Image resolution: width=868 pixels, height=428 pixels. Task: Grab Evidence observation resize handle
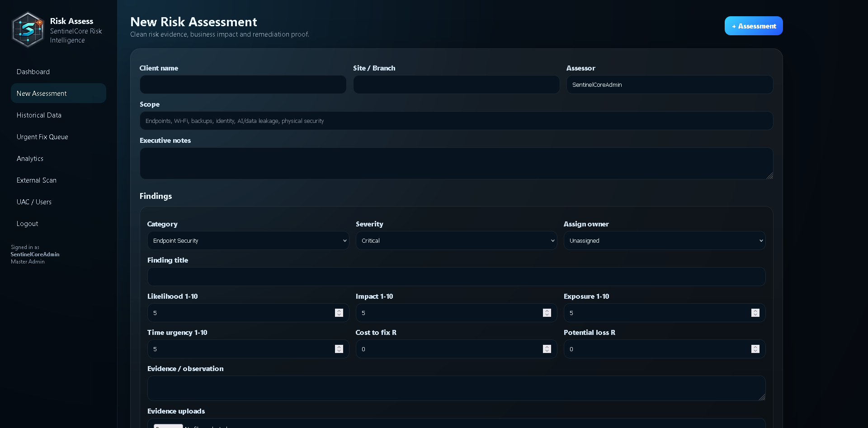pyautogui.click(x=762, y=397)
